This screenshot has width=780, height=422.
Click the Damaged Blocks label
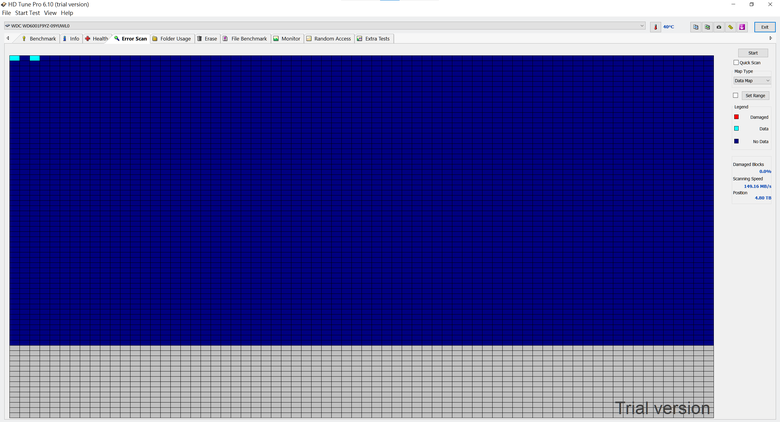coord(748,164)
